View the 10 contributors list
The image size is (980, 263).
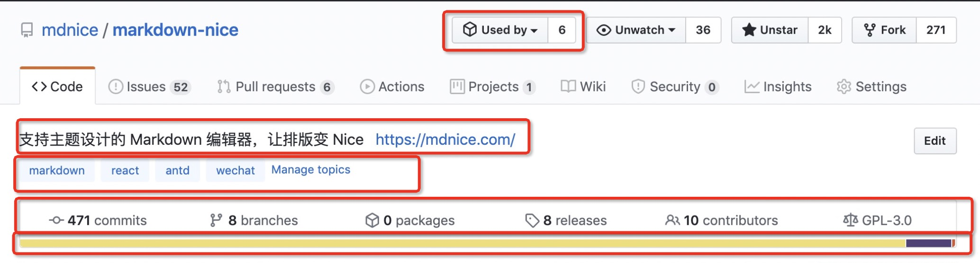(x=722, y=220)
